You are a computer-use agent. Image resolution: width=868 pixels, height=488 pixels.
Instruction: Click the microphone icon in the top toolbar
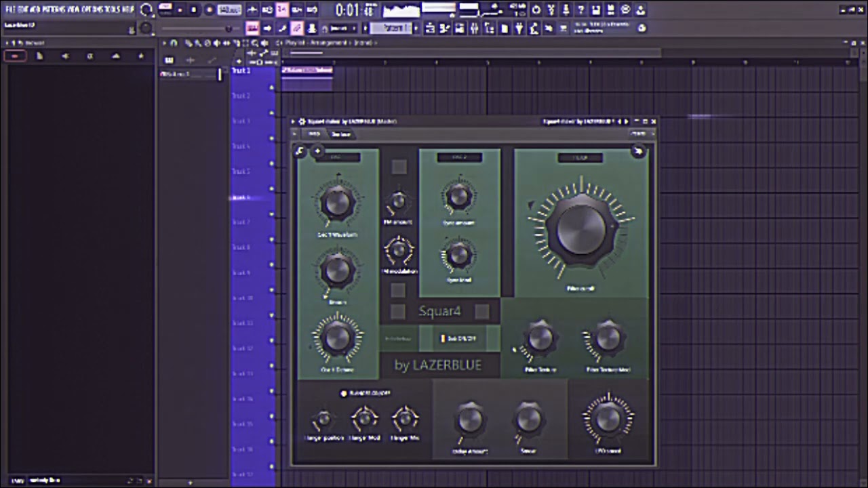566,10
